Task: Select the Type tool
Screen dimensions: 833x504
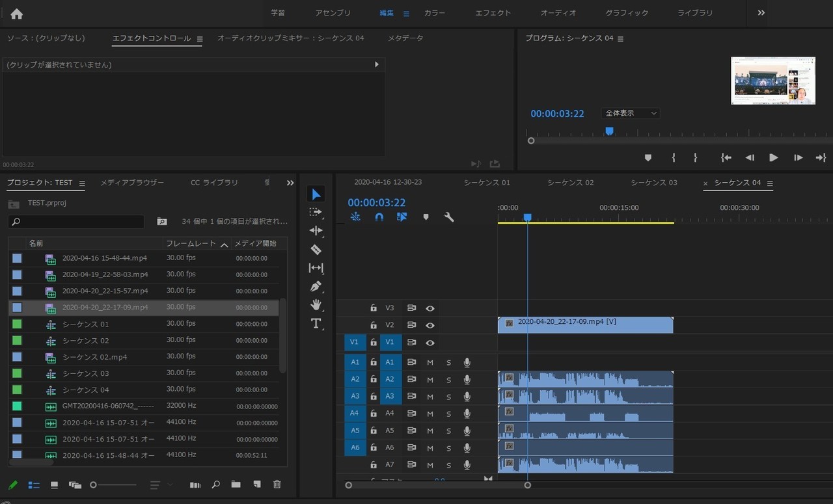Action: (316, 323)
